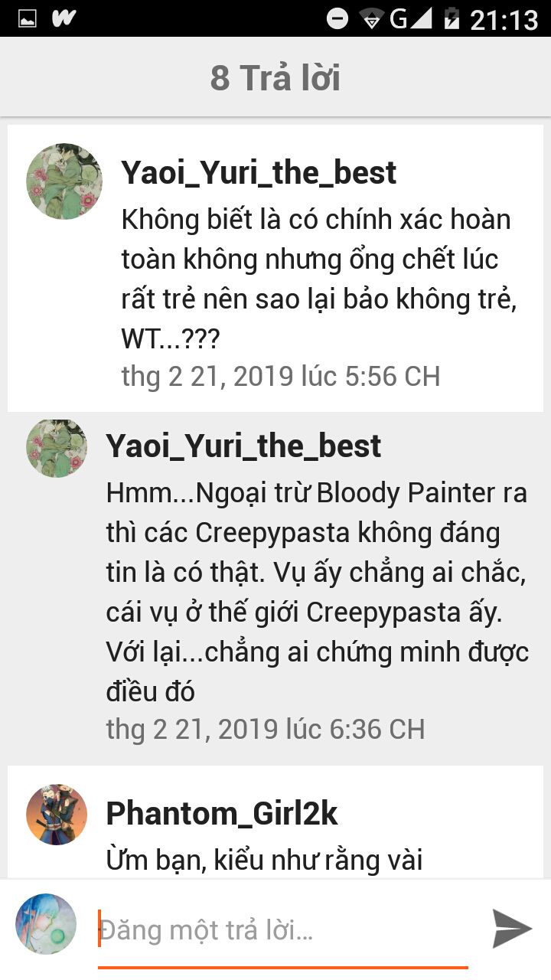Tap the "8 Trả lời" header title
The height and width of the screenshot is (980, 551).
(x=275, y=77)
